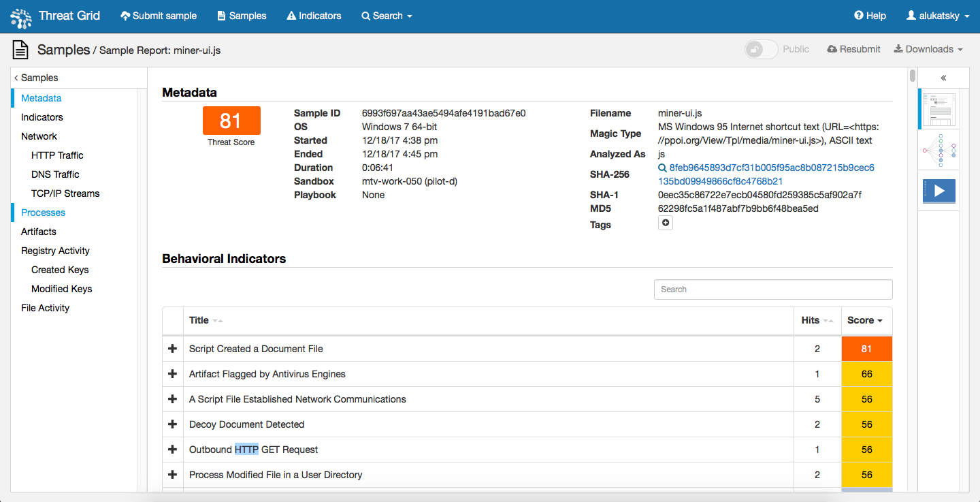Go to HTTP Traffic in the sidebar
Screen dimensions: 980x502
[x=57, y=155]
